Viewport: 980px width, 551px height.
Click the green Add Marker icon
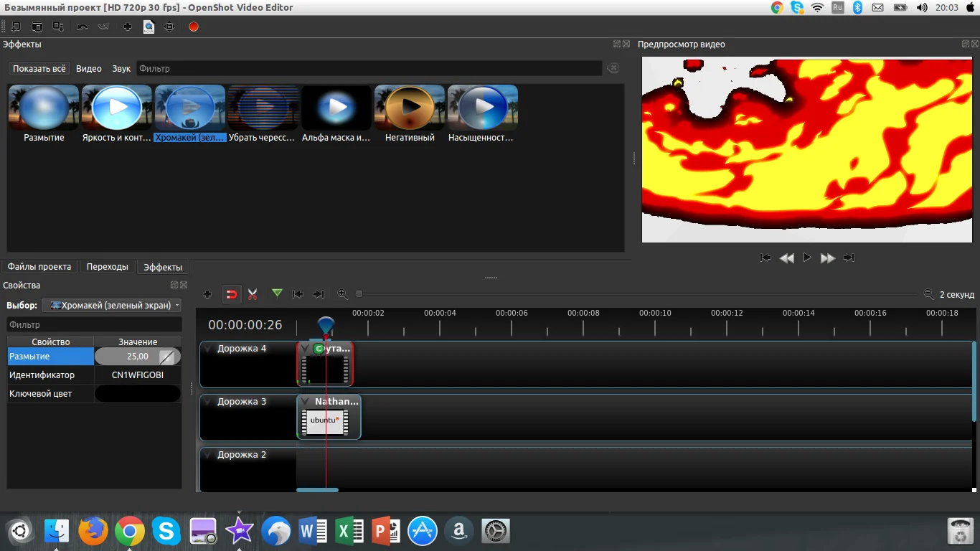pos(277,293)
